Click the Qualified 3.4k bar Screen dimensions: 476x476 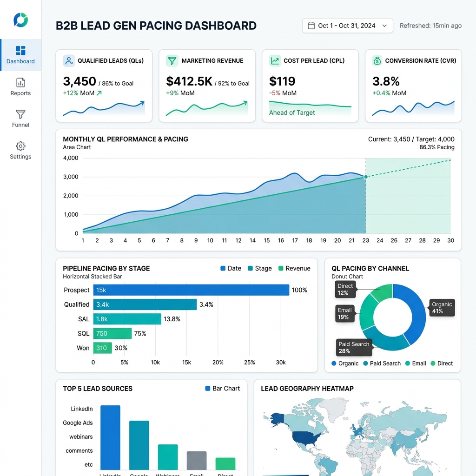(145, 304)
